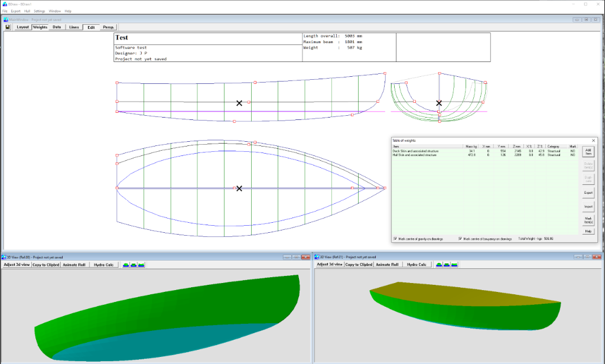The height and width of the screenshot is (364, 605).
Task: Open the Hull menu
Action: click(x=27, y=11)
